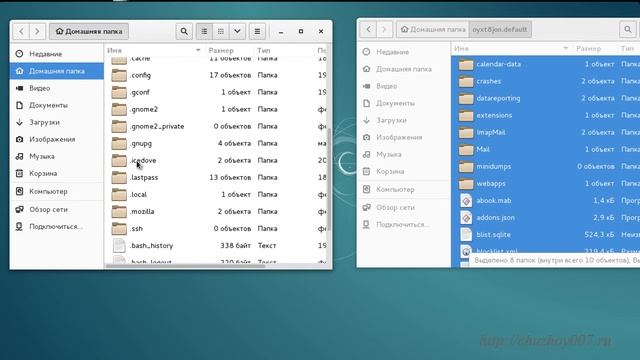Open Недавние in right window sidebar

point(404,52)
